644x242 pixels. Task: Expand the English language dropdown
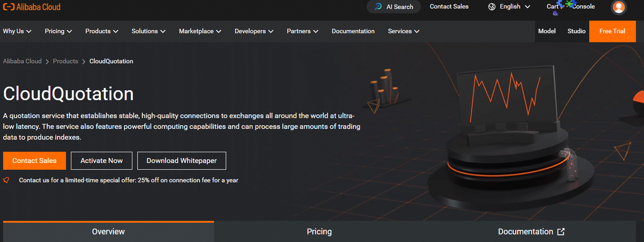(x=509, y=7)
